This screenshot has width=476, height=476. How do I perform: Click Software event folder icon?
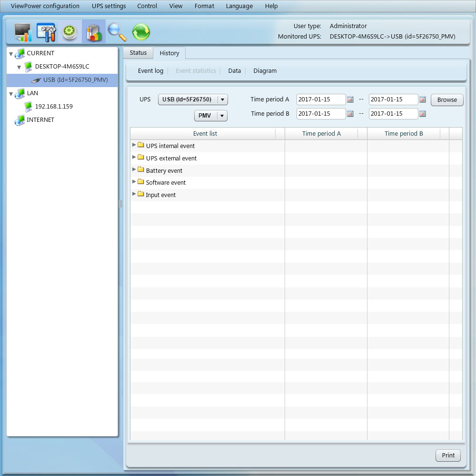(140, 181)
